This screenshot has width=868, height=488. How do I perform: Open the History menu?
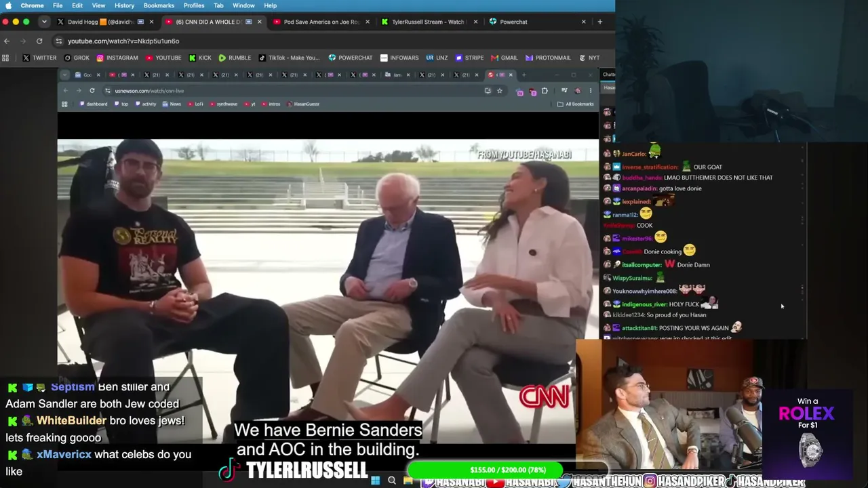click(x=124, y=5)
